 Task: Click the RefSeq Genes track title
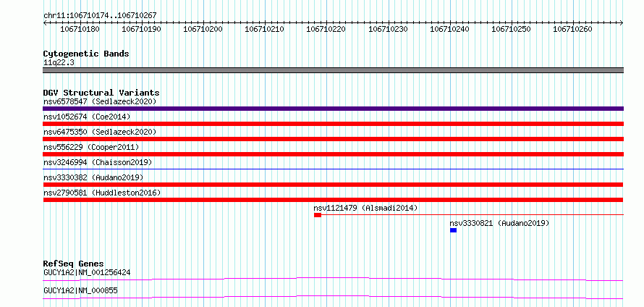[74, 264]
